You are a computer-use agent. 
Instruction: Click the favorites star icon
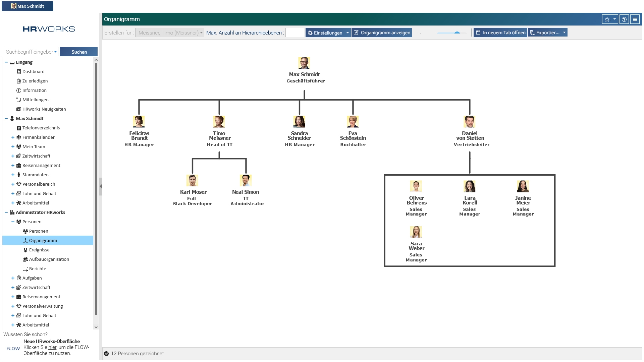pos(607,19)
